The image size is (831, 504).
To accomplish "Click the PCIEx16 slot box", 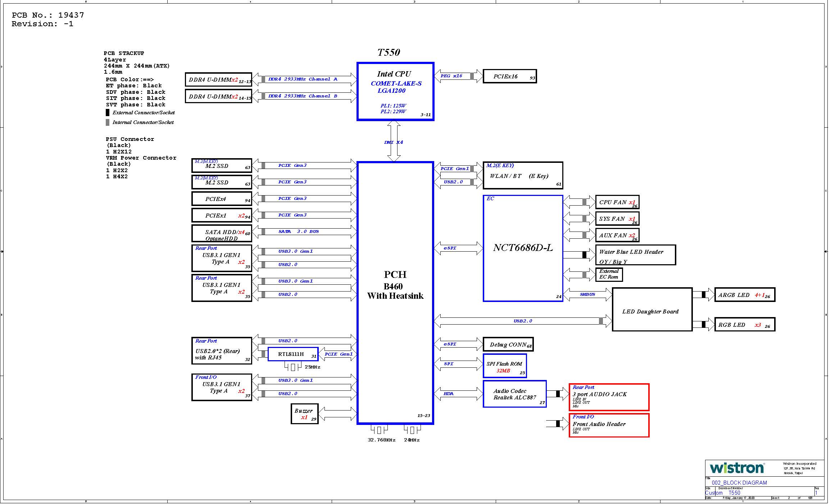I will [509, 76].
